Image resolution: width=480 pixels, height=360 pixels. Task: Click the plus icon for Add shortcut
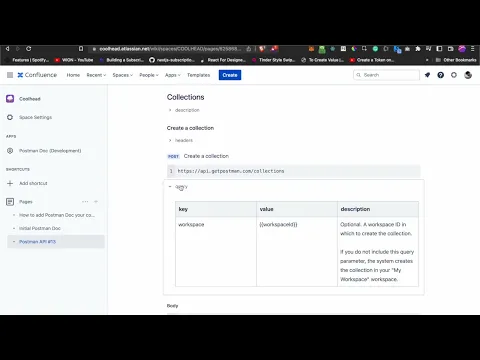[x=10, y=183]
